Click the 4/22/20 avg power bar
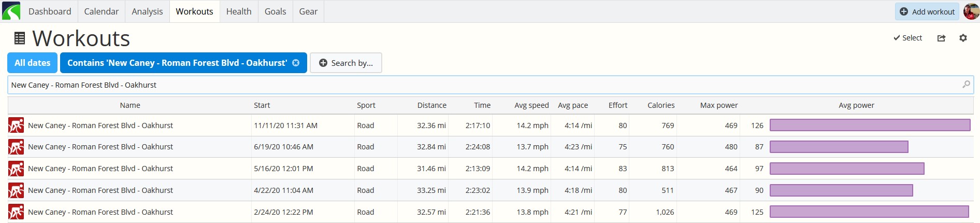 coord(841,190)
